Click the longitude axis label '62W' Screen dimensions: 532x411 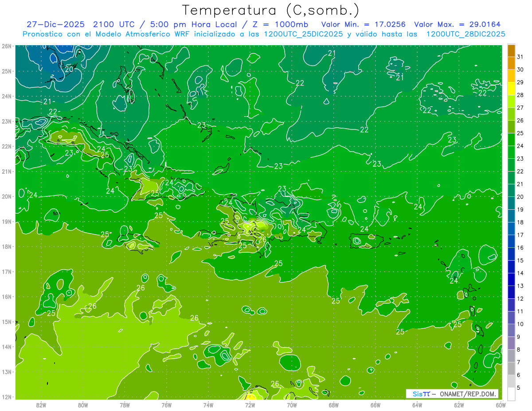pos(459,405)
